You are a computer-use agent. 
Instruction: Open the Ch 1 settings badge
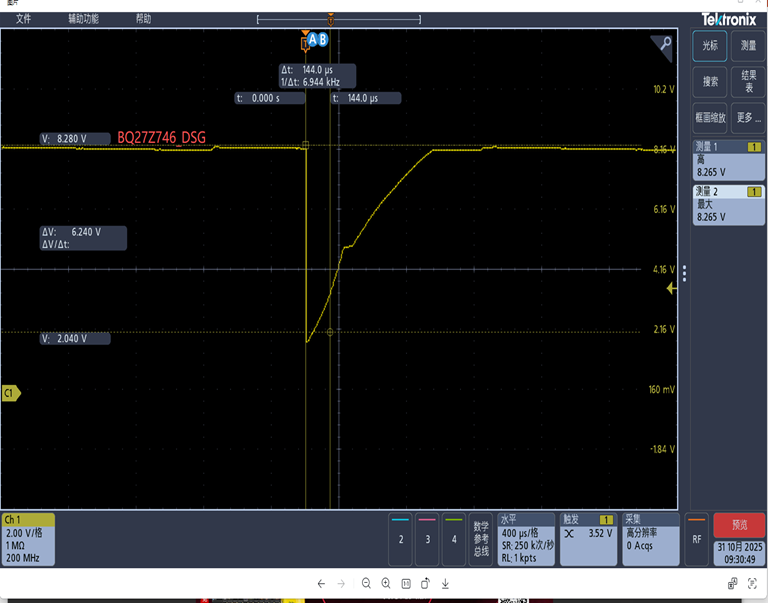tap(28, 539)
